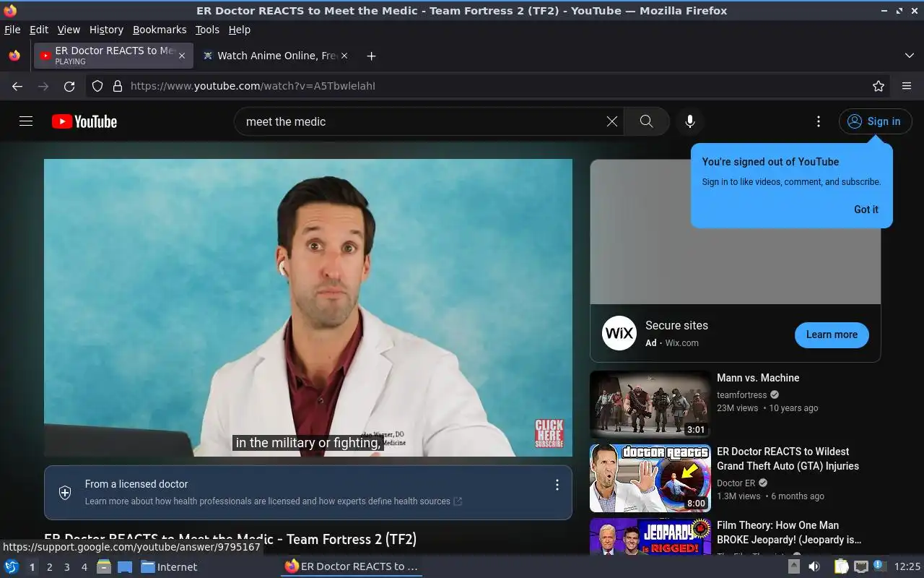View site security via the padlock icon
Viewport: 924px width, 578px height.
(118, 86)
